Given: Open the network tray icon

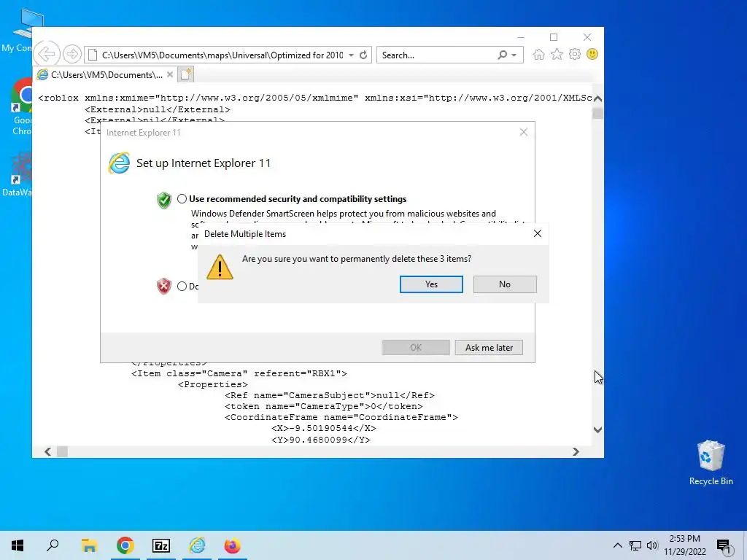Looking at the screenshot, I should point(635,545).
